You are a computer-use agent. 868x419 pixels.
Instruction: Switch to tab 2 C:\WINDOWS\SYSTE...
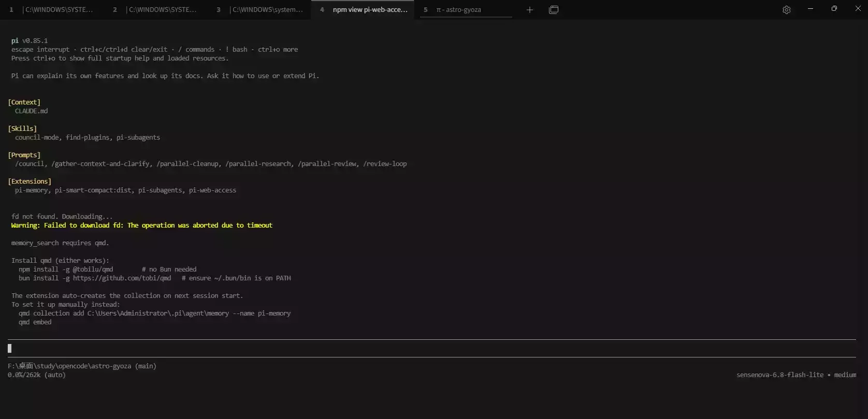(x=155, y=10)
